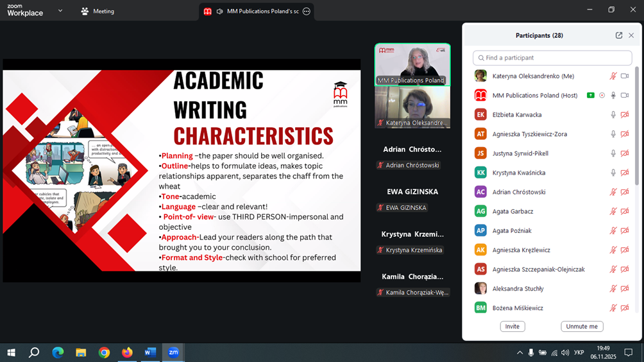Open more options on the MM Publications tab
This screenshot has width=644, height=362.
tap(307, 12)
